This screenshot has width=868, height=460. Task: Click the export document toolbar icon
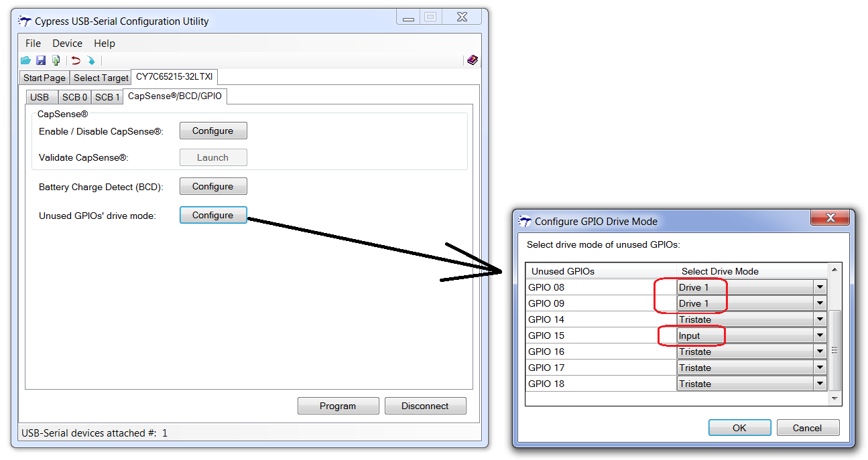point(56,60)
